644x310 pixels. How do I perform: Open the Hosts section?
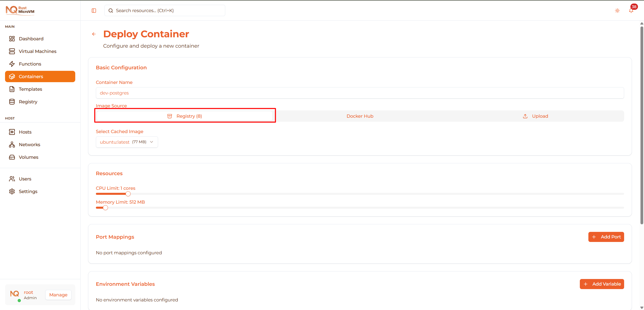pos(25,132)
